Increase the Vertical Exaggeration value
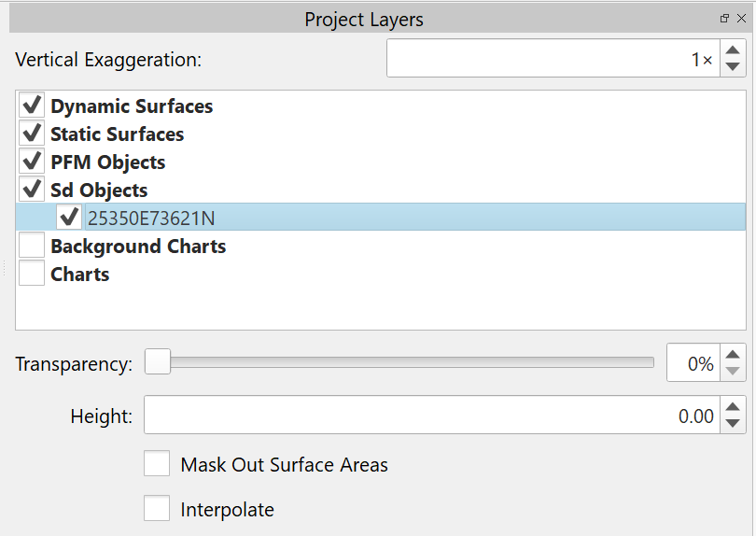This screenshot has width=756, height=536. click(x=734, y=49)
